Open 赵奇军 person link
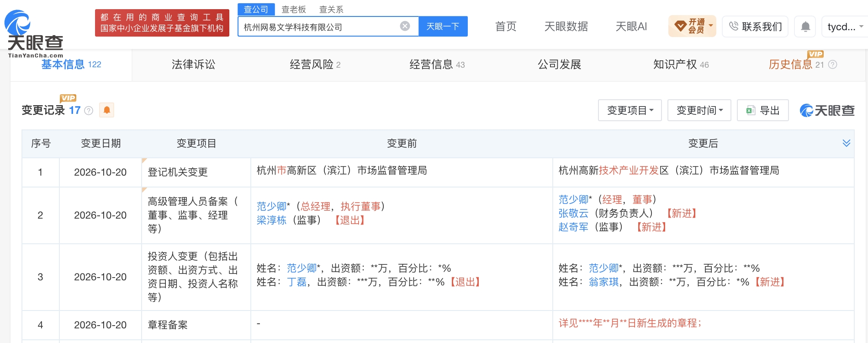 click(573, 227)
